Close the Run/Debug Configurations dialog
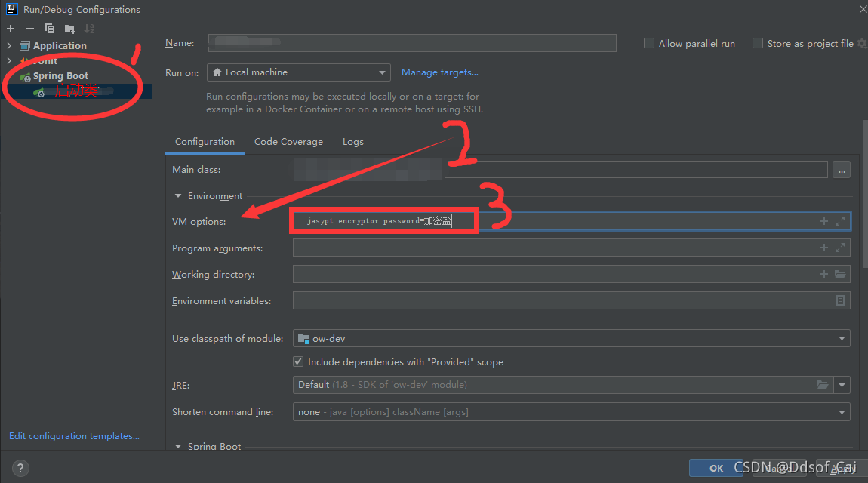 (x=862, y=9)
